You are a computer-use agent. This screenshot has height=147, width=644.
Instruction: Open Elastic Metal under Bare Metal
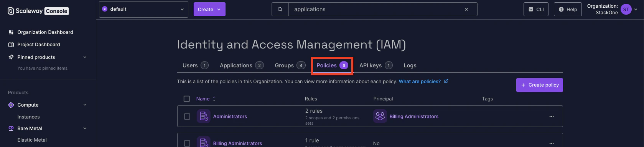point(32,140)
